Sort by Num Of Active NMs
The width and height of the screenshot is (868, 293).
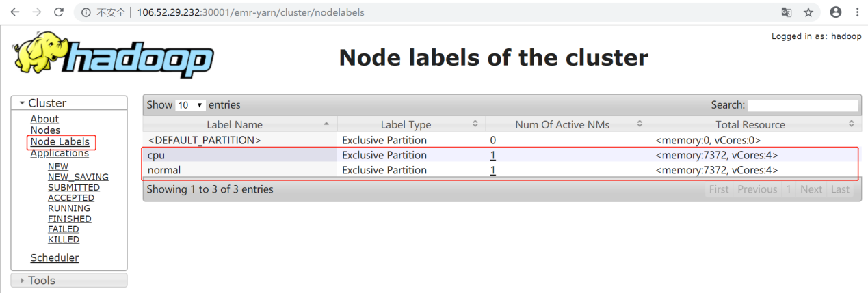(562, 124)
